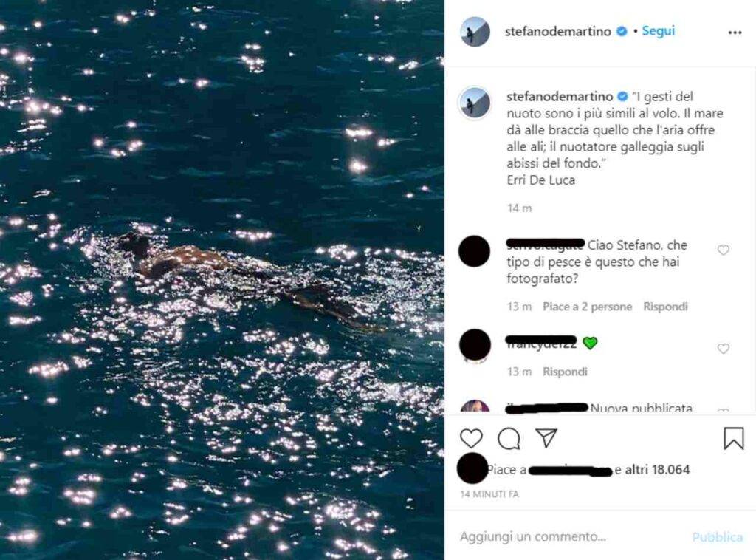Open the "altri 18.064" likes list

[x=657, y=470]
